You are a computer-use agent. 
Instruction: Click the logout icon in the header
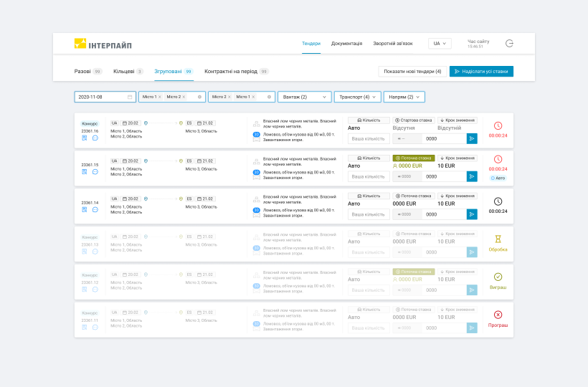509,43
